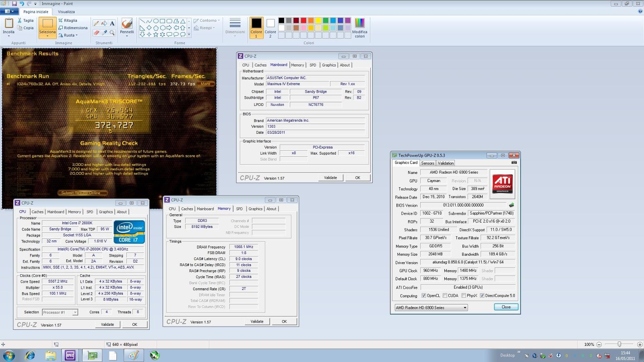Image resolution: width=644 pixels, height=362 pixels.
Task: Open Graphics tab in CPU-Z processor window
Action: coord(106,212)
